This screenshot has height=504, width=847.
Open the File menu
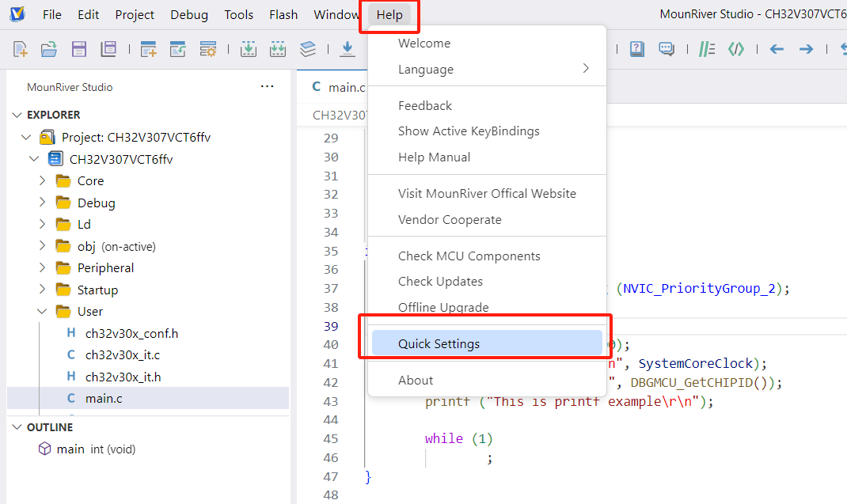point(52,14)
